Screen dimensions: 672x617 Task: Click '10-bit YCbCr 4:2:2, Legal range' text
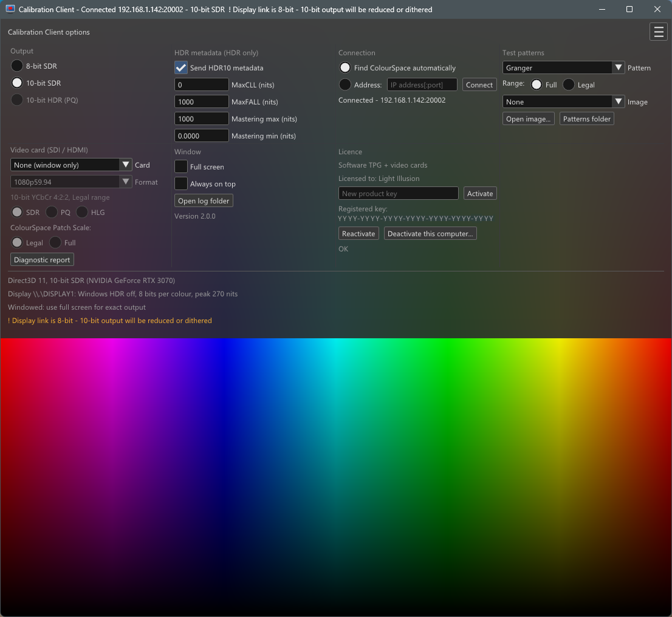60,197
